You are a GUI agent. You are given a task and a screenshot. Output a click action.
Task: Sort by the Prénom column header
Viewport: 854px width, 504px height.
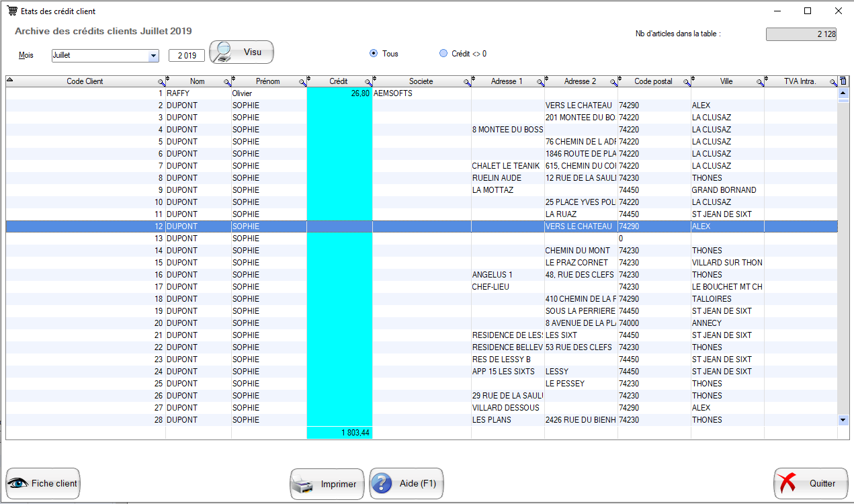267,81
